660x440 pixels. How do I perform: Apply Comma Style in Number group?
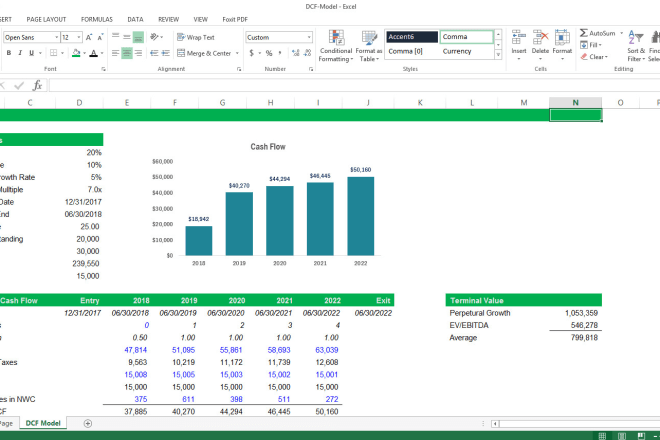[x=279, y=53]
